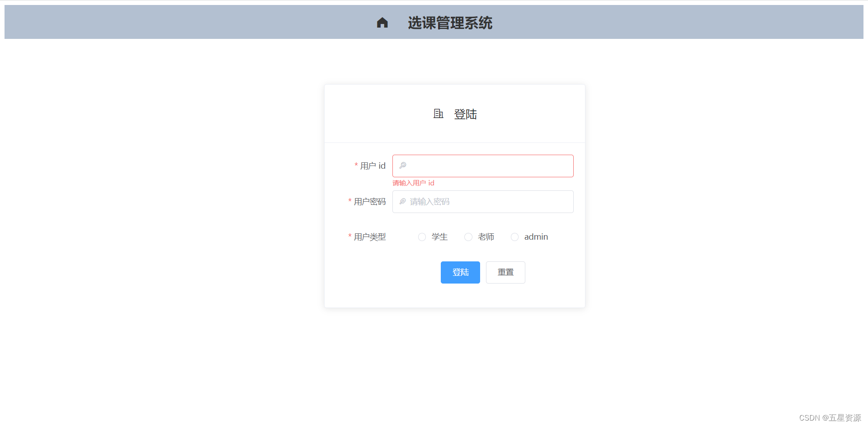Click the 重置 reset button
The height and width of the screenshot is (426, 868).
[505, 272]
